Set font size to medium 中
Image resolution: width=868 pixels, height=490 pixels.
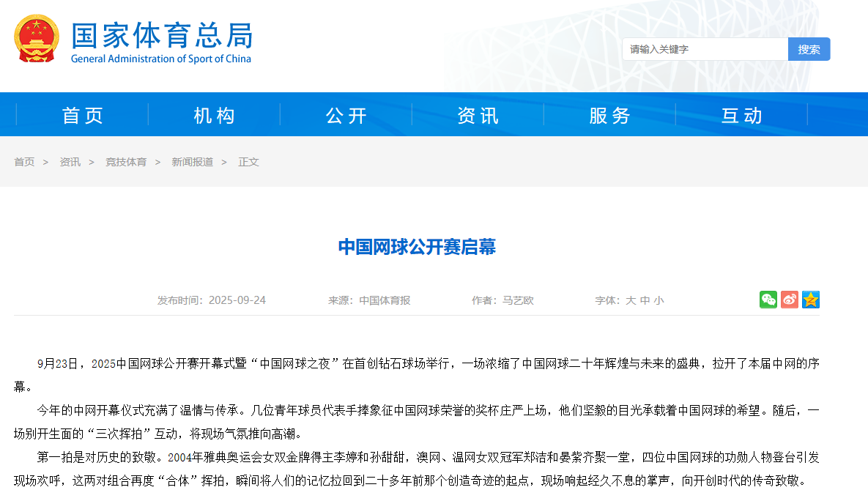645,300
